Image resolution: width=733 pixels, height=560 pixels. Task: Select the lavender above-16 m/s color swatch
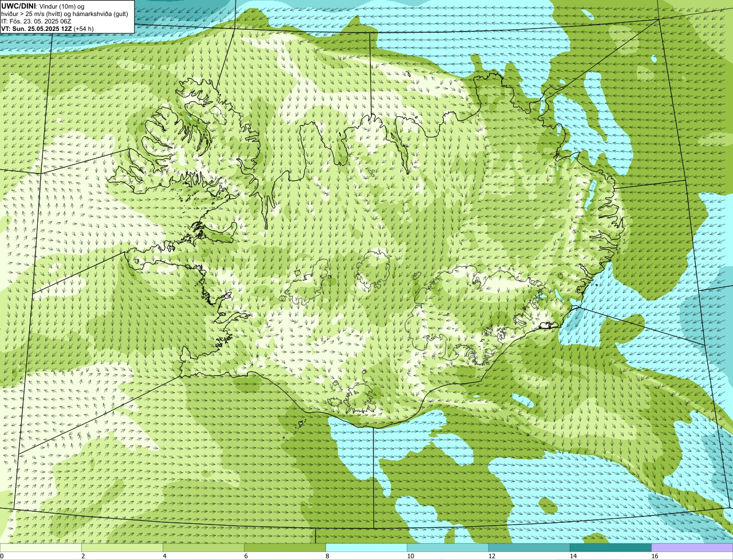click(x=692, y=547)
